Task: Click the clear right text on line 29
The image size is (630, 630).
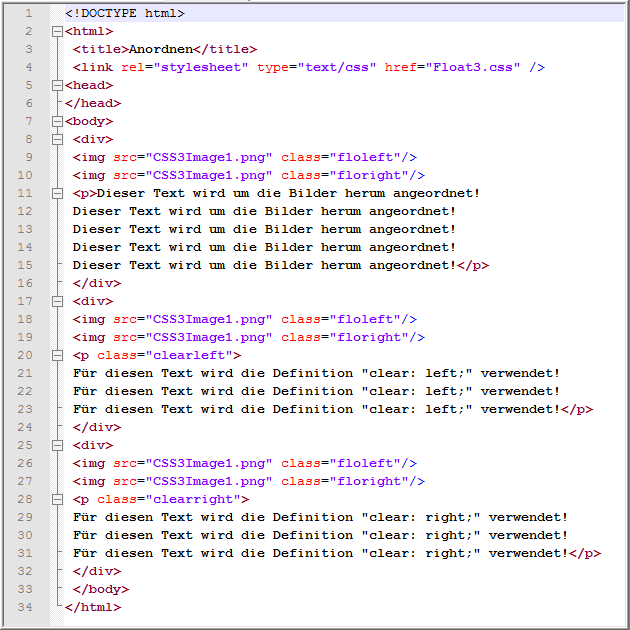Action: pyautogui.click(x=320, y=517)
